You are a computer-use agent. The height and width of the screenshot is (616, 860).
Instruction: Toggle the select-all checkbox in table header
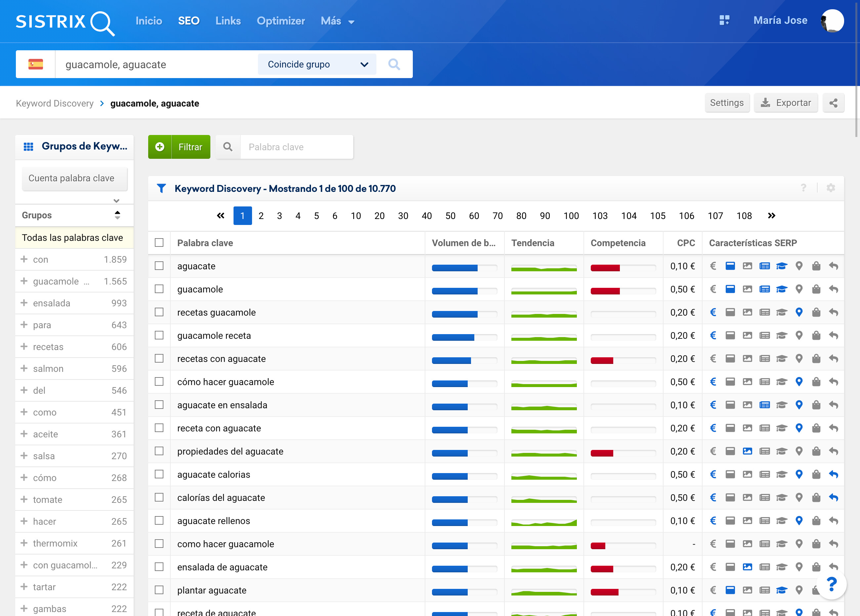[159, 243]
